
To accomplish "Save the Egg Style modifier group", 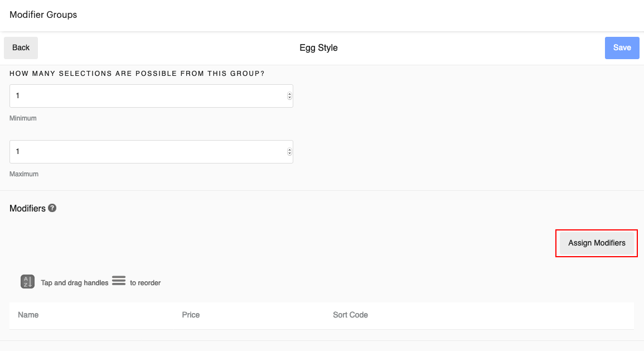I will (622, 48).
